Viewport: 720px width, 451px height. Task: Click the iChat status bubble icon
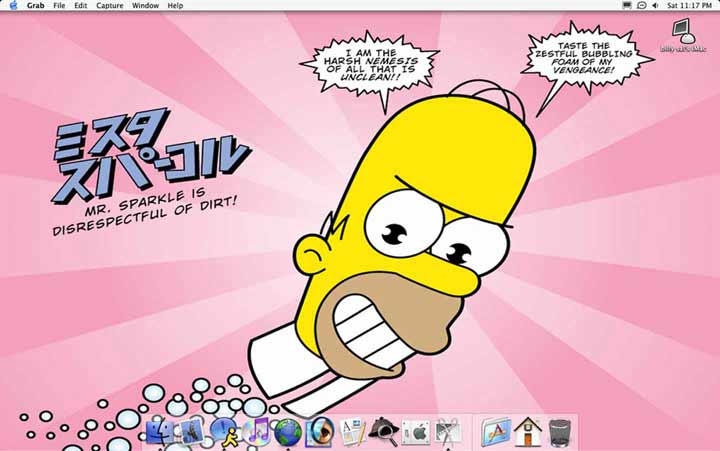point(642,6)
